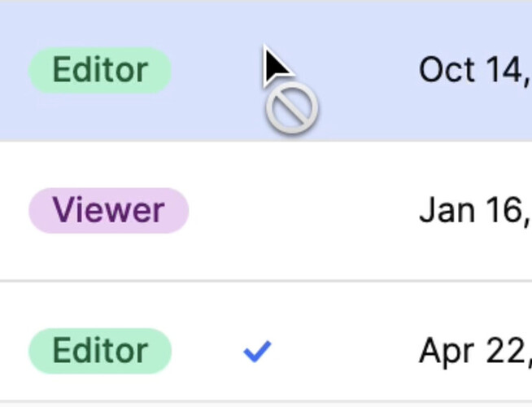
Task: Click the blue checkmark in the Apr 22 row
Action: click(x=257, y=352)
